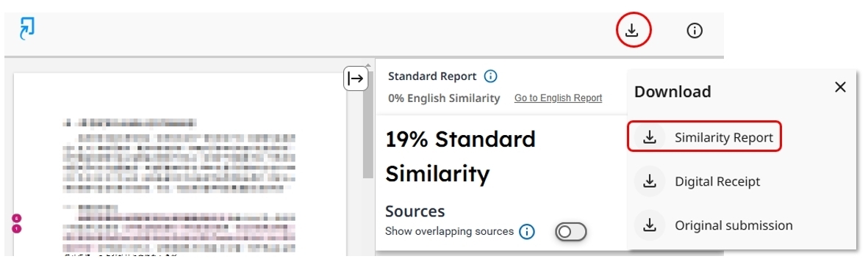This screenshot has height=270, width=868.
Task: Open info icon beside Show overlapping sources
Action: 527,232
